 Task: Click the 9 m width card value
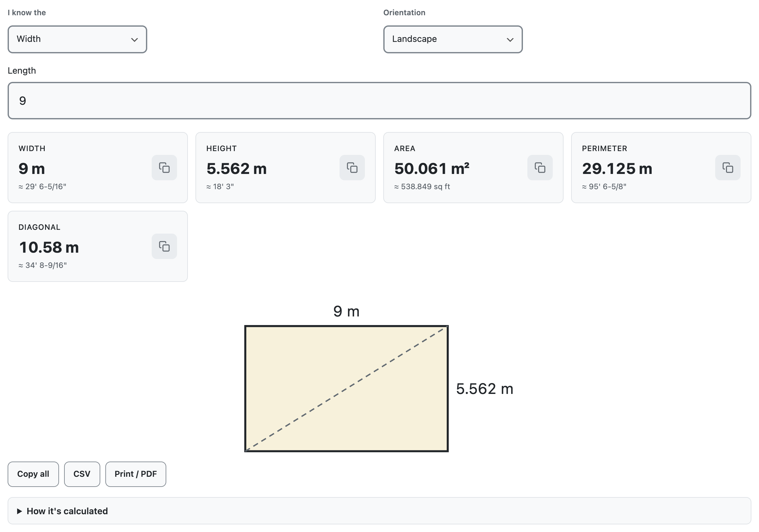pos(32,169)
